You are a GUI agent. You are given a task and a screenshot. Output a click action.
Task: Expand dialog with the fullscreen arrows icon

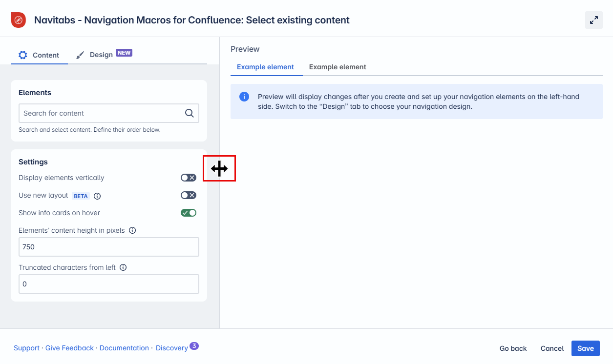(593, 20)
